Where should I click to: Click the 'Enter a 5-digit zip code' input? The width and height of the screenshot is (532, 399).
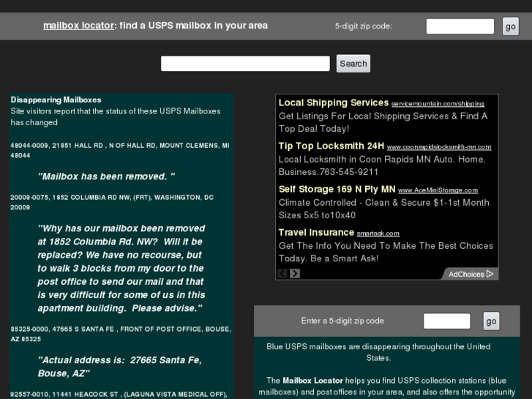pos(446,321)
